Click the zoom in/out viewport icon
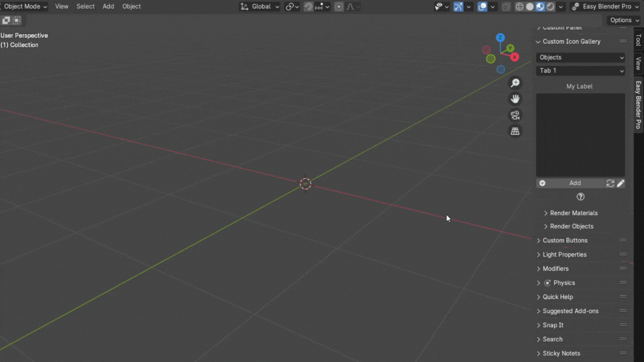 click(x=515, y=83)
